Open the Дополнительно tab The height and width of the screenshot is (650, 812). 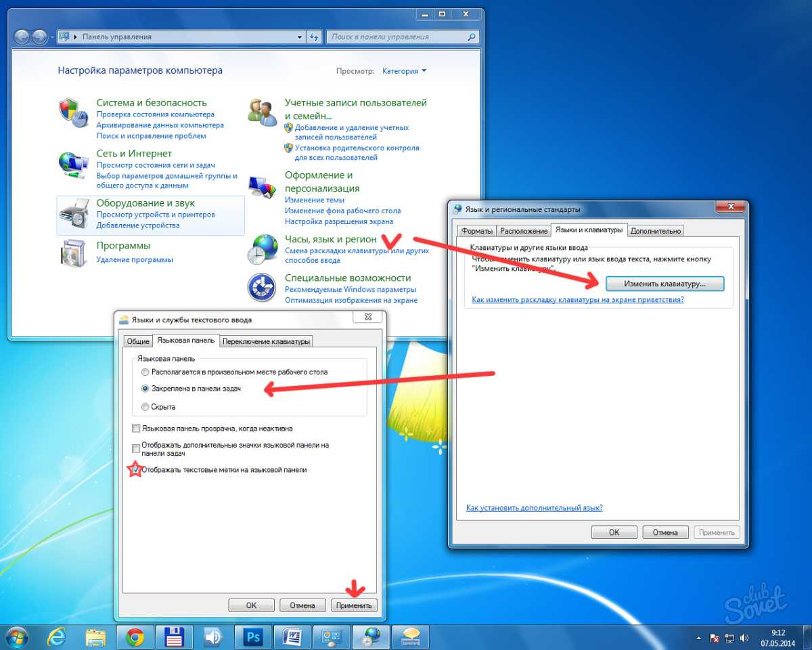tap(656, 231)
